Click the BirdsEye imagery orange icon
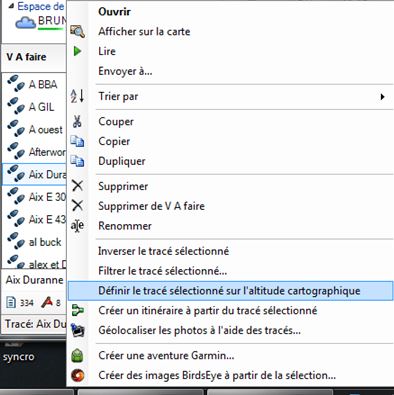This screenshot has width=394, height=395. click(x=77, y=376)
